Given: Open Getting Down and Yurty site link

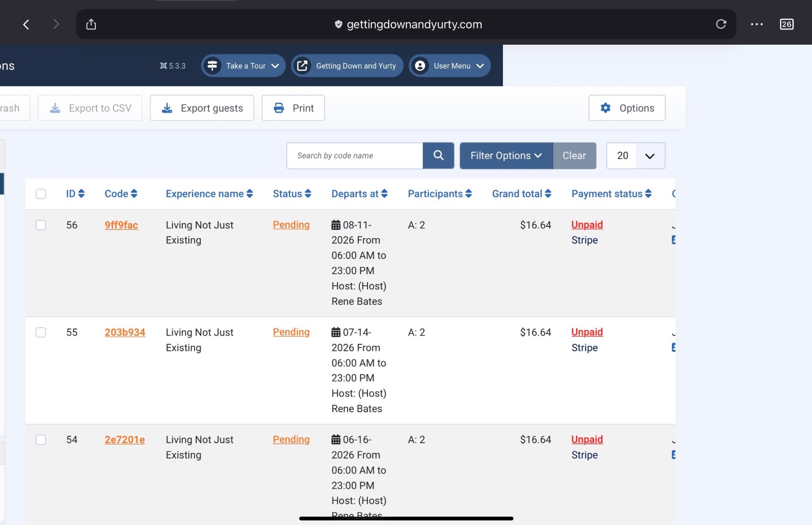Looking at the screenshot, I should (347, 66).
